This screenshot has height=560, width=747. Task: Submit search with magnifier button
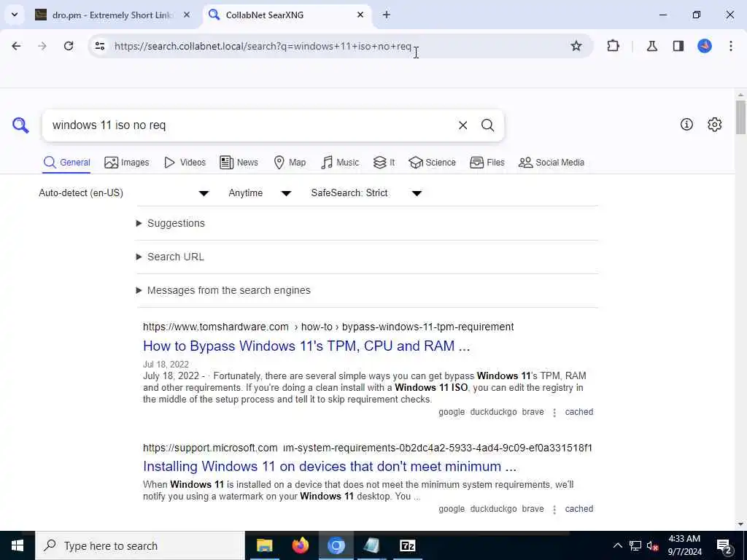coord(487,125)
